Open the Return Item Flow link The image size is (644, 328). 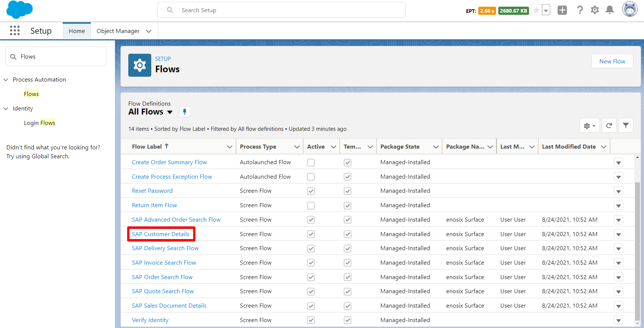[154, 205]
